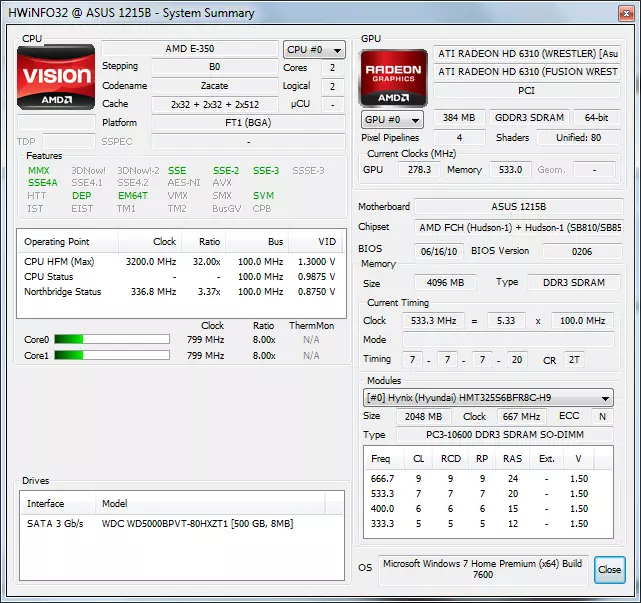Click the Windows 7 Home Premium OS field

(x=483, y=569)
